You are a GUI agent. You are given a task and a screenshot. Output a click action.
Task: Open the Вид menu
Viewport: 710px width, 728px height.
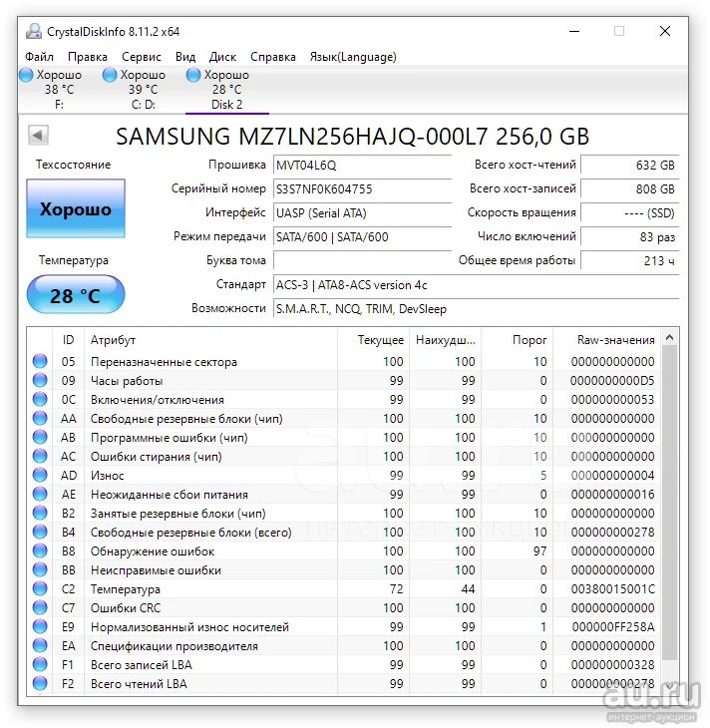click(x=185, y=57)
